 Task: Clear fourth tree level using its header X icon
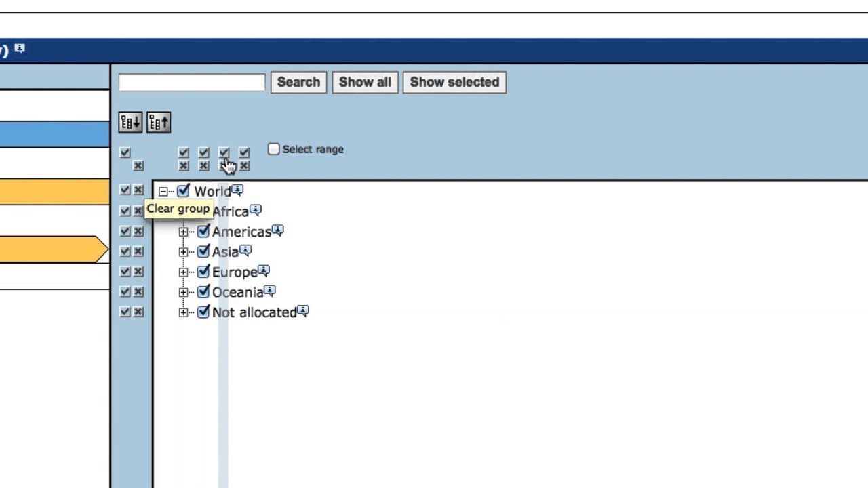[244, 165]
